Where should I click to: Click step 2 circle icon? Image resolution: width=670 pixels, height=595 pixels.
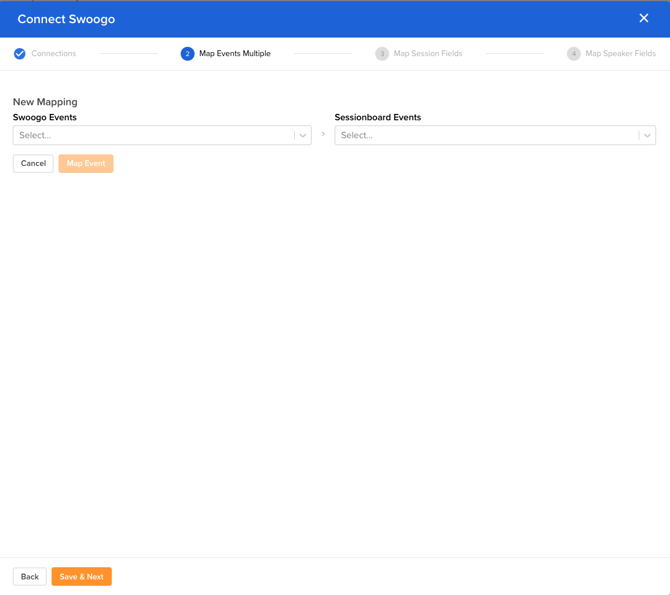(x=187, y=53)
